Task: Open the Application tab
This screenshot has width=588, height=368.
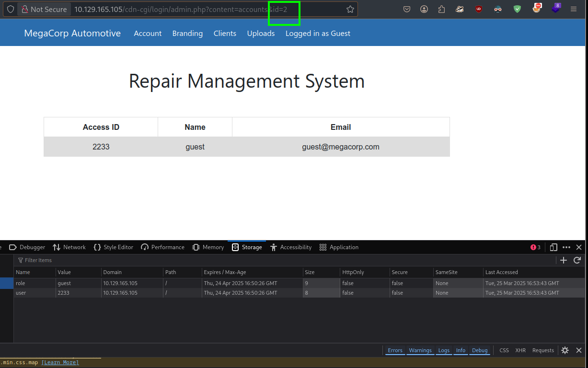Action: (x=339, y=247)
